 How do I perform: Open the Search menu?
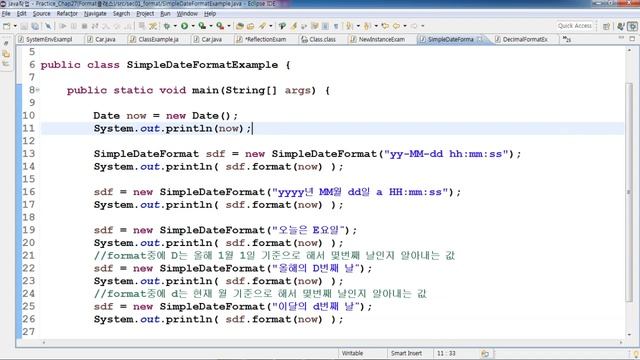pos(121,13)
